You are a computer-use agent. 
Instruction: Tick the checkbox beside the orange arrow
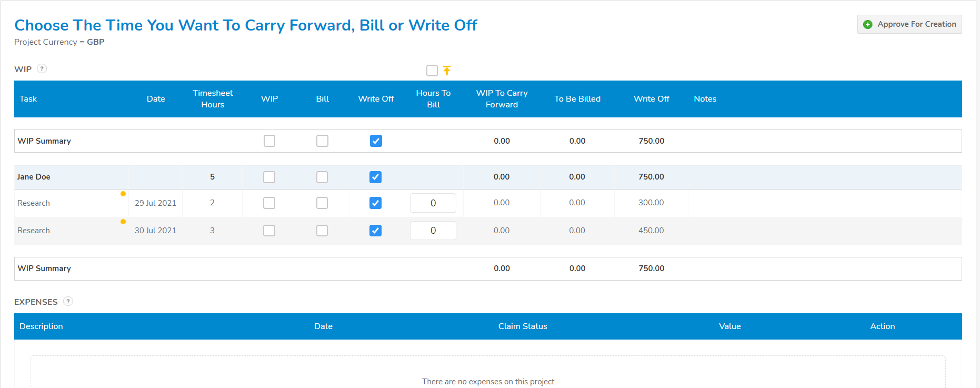click(432, 71)
